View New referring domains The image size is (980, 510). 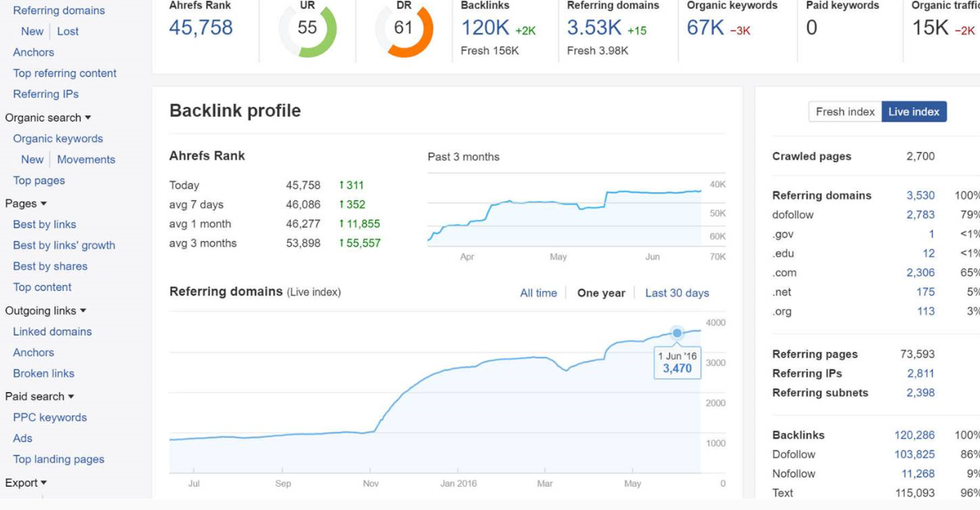(x=32, y=31)
